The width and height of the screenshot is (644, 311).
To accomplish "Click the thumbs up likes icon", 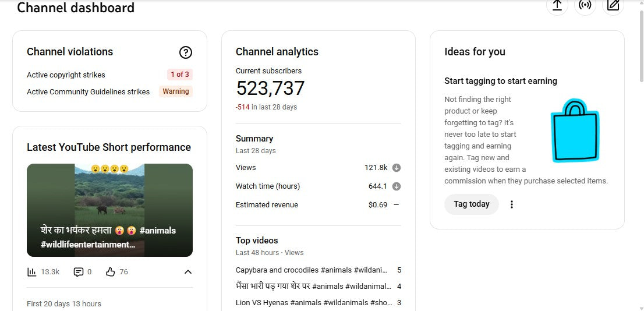I will point(111,272).
